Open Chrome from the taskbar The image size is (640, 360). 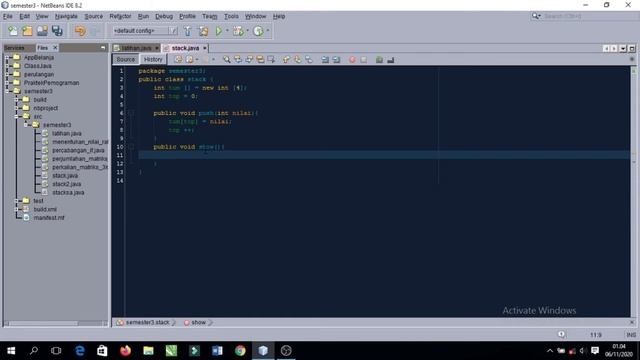[240, 351]
